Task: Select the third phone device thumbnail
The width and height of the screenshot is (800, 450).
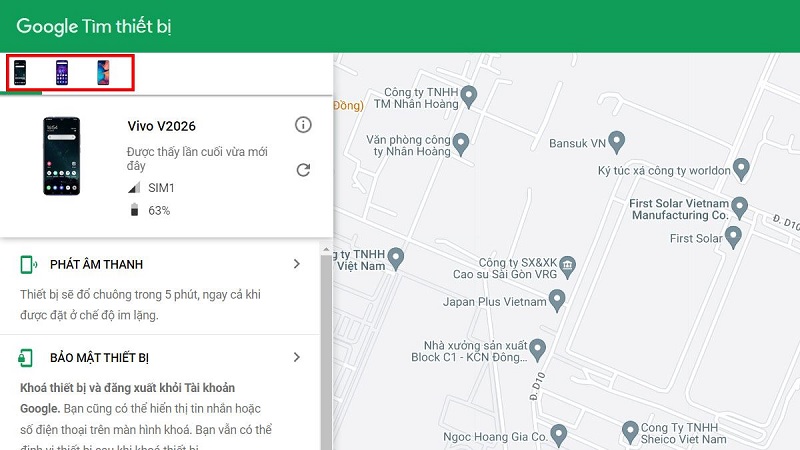Action: pos(103,72)
